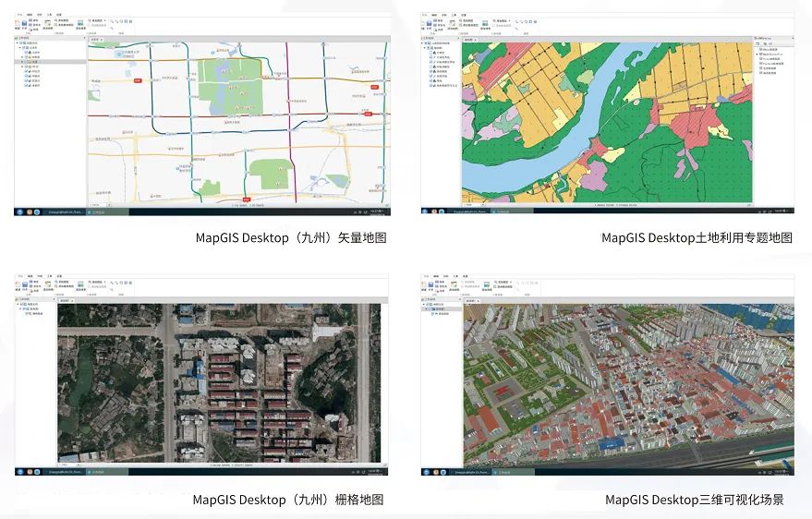Click the blue Save disk icon in satellite raster window
The image size is (812, 519).
25,284
